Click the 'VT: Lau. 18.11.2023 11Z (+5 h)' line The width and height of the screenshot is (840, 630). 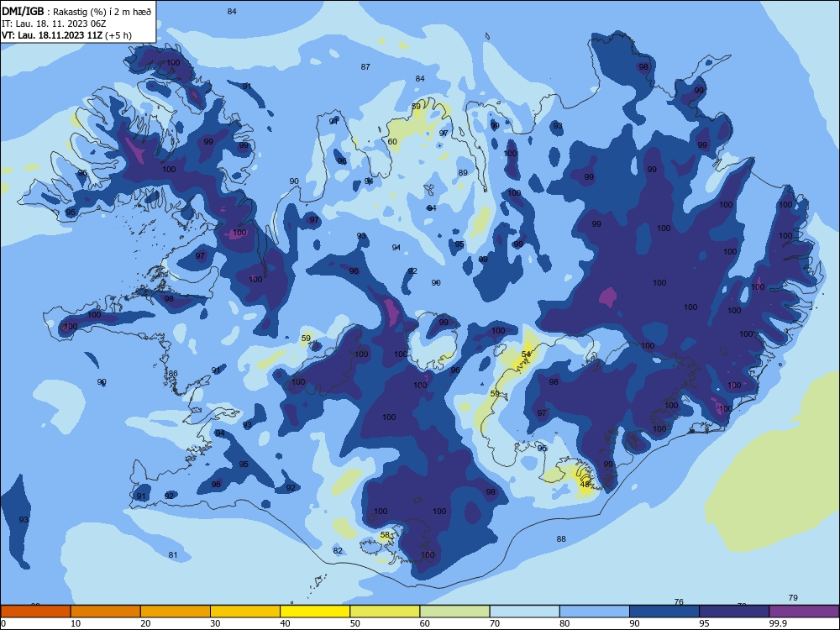66,35
